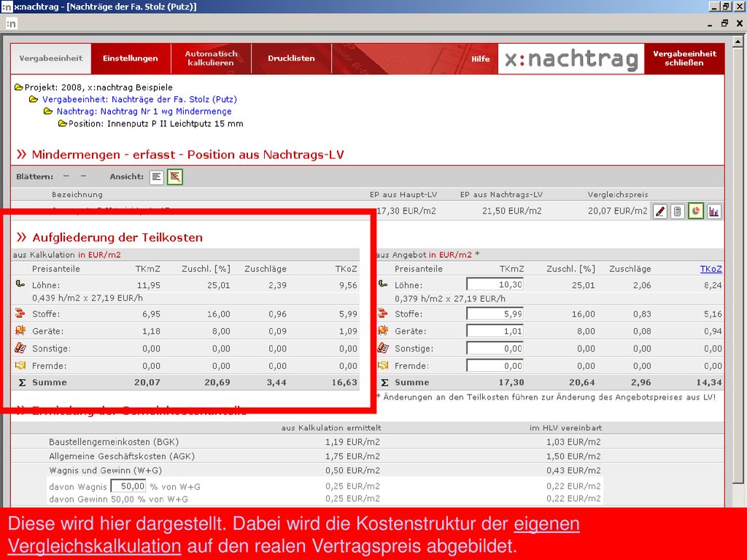
Task: Open the Hilfe menu item
Action: (x=480, y=59)
